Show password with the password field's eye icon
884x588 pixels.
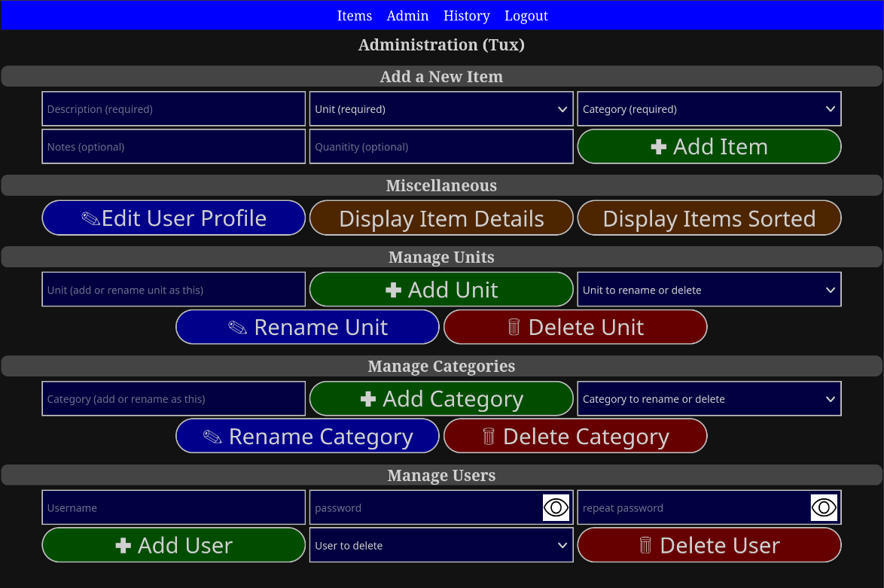pos(556,507)
